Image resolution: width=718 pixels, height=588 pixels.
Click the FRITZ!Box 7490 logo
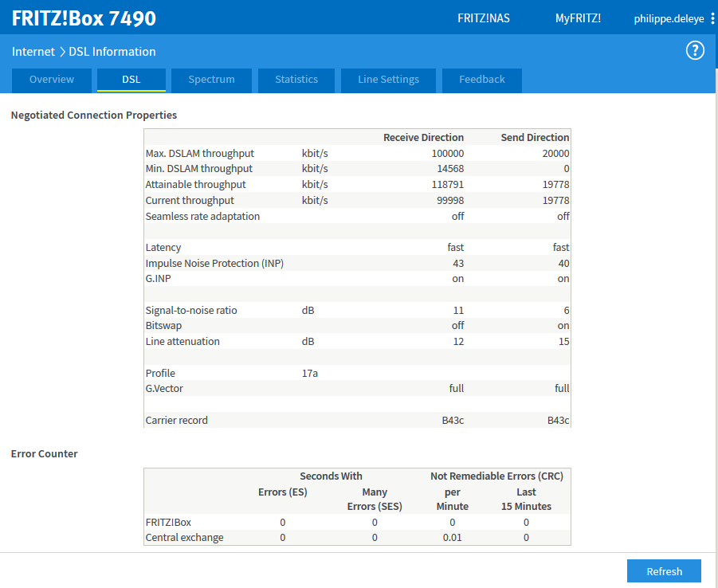click(x=84, y=18)
